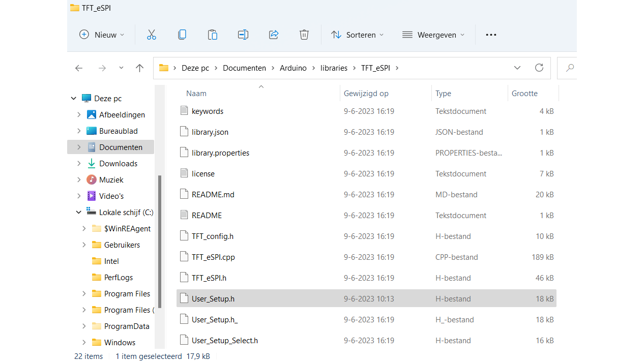The height and width of the screenshot is (362, 644).
Task: Select Video's in navigation pane
Action: point(111,196)
